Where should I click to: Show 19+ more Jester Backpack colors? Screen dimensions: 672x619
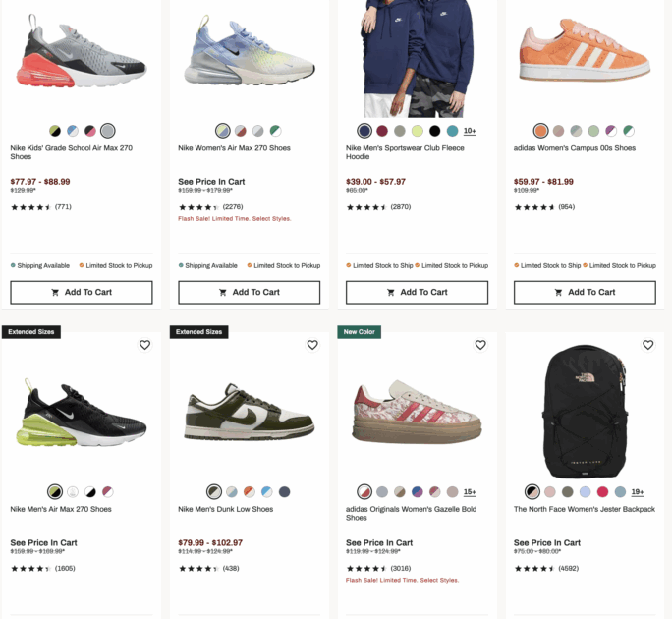click(x=638, y=492)
